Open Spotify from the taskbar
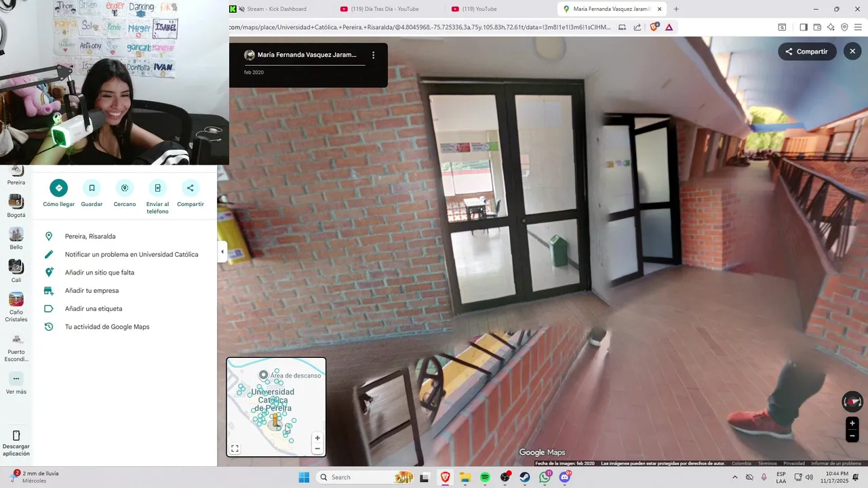 click(486, 477)
